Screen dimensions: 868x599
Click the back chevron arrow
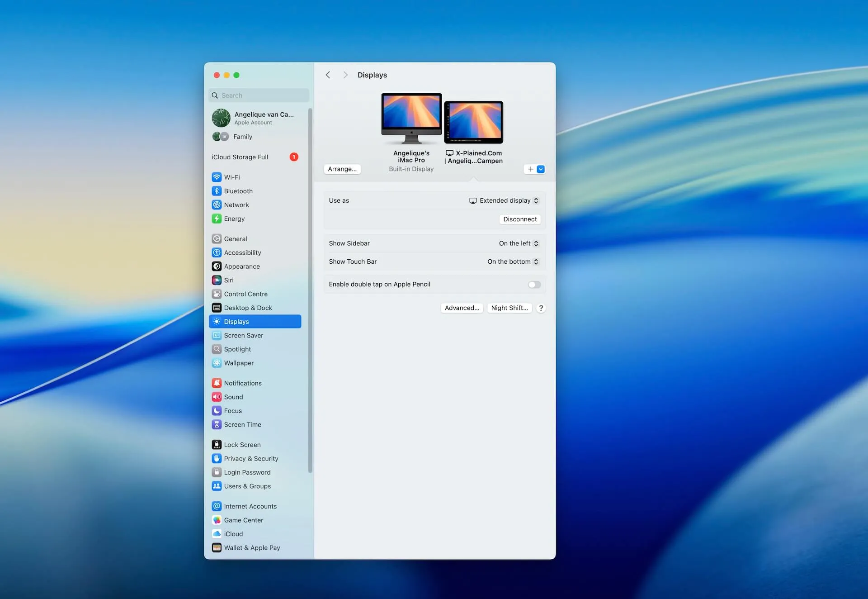328,75
